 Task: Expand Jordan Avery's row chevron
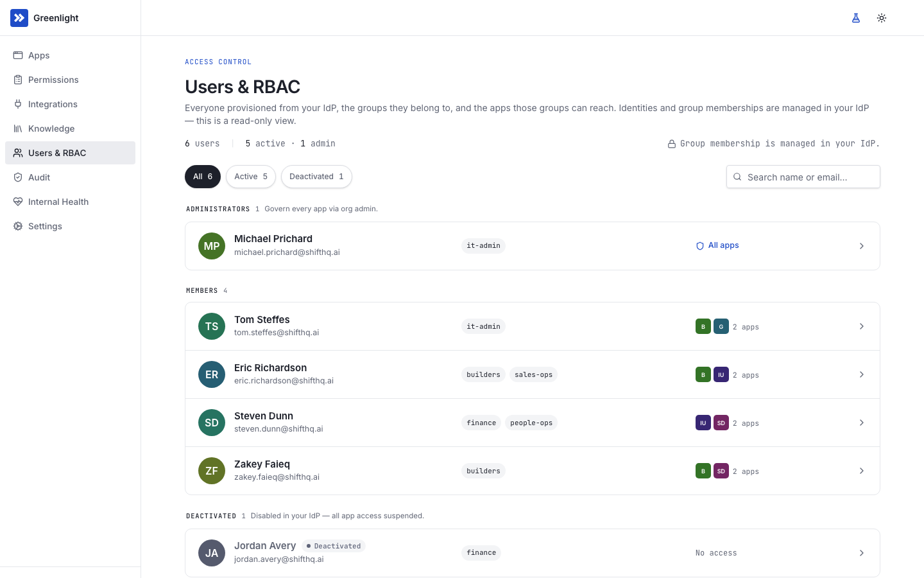click(x=862, y=553)
